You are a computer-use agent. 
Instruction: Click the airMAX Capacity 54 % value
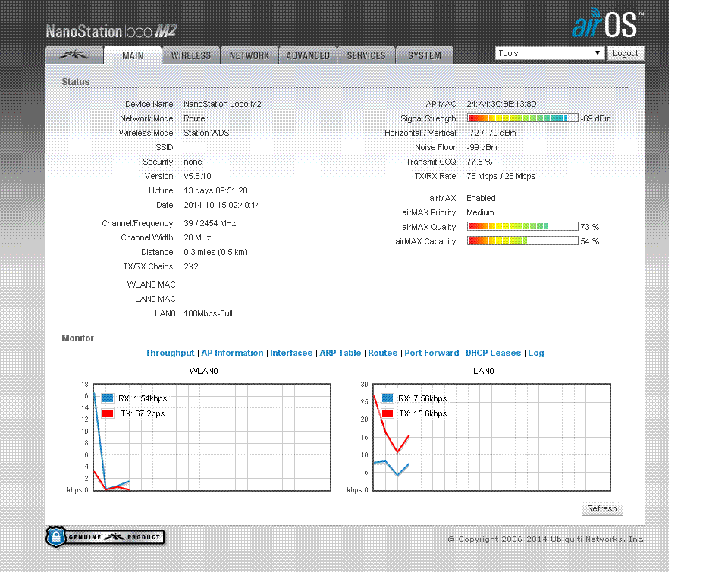590,241
